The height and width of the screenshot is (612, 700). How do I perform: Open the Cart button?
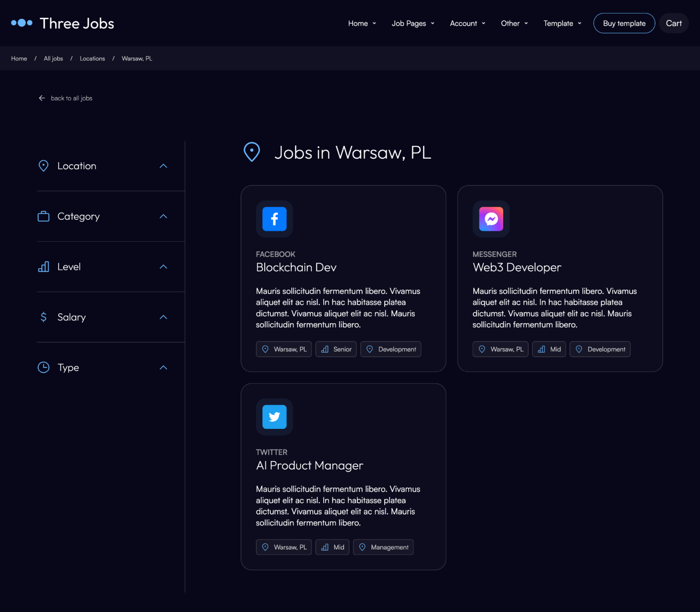click(x=674, y=23)
